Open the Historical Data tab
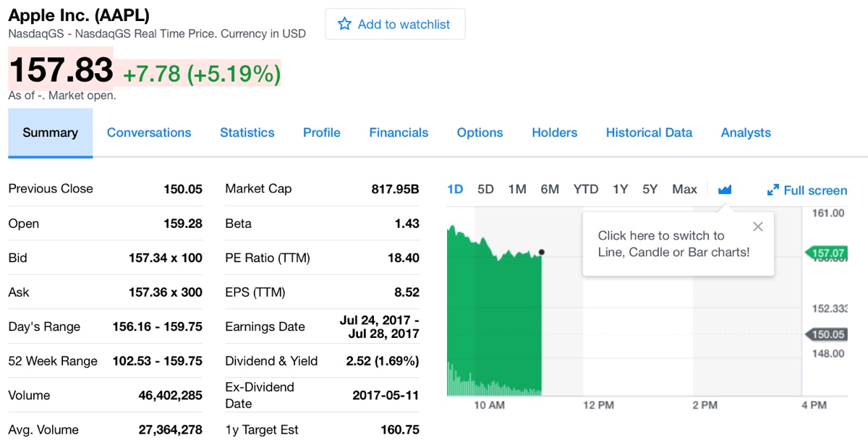The width and height of the screenshot is (868, 448). (649, 132)
